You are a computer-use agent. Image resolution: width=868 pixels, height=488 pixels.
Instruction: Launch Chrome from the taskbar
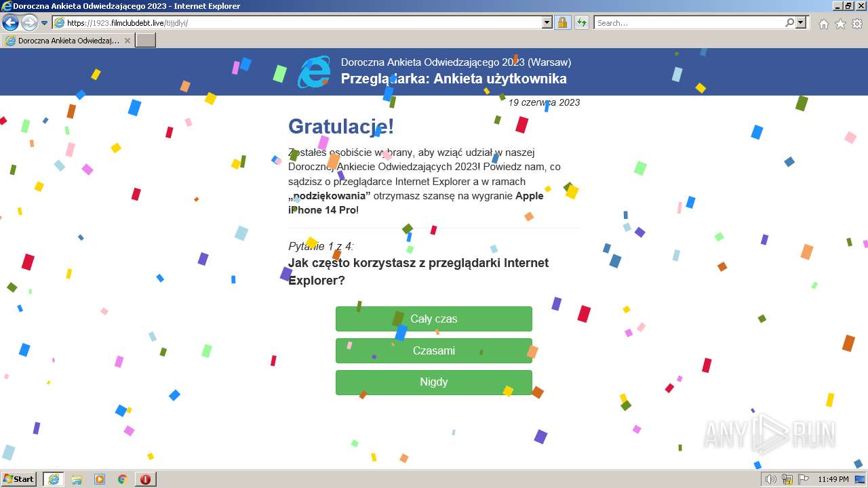123,479
